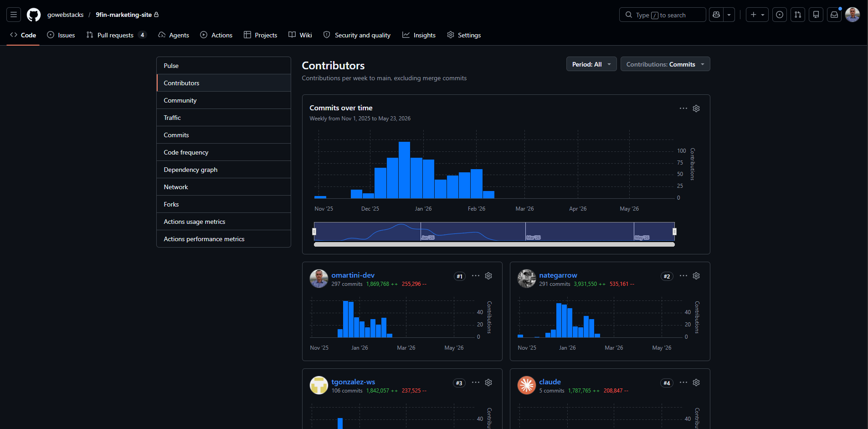
Task: Open the Create new plus menu
Action: 757,15
